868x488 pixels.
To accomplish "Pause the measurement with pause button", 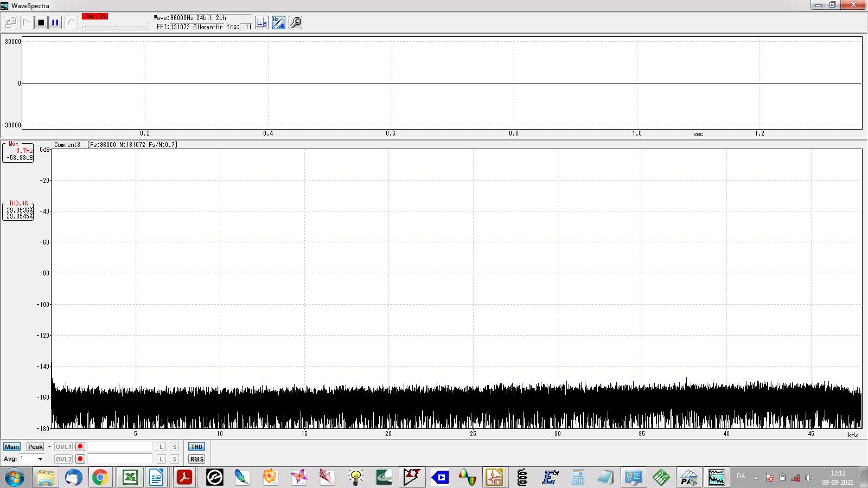I will pyautogui.click(x=55, y=23).
